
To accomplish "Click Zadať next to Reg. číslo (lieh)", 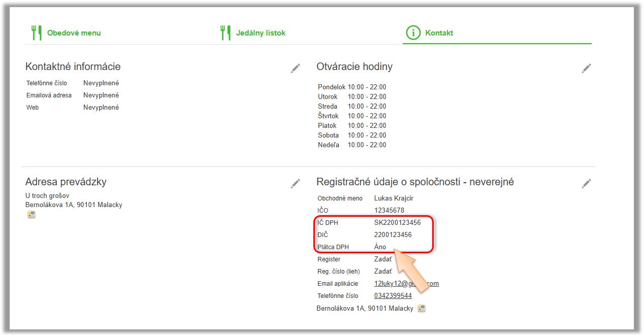I will pyautogui.click(x=382, y=272).
